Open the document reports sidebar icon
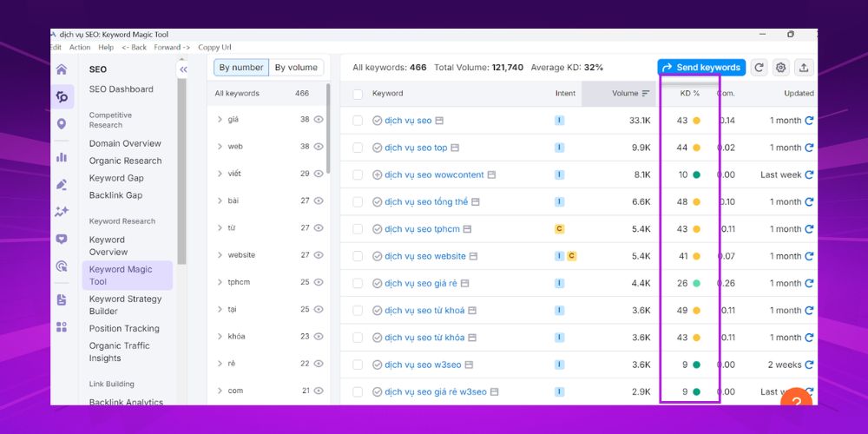Viewport: 868px width, 434px height. [x=62, y=299]
